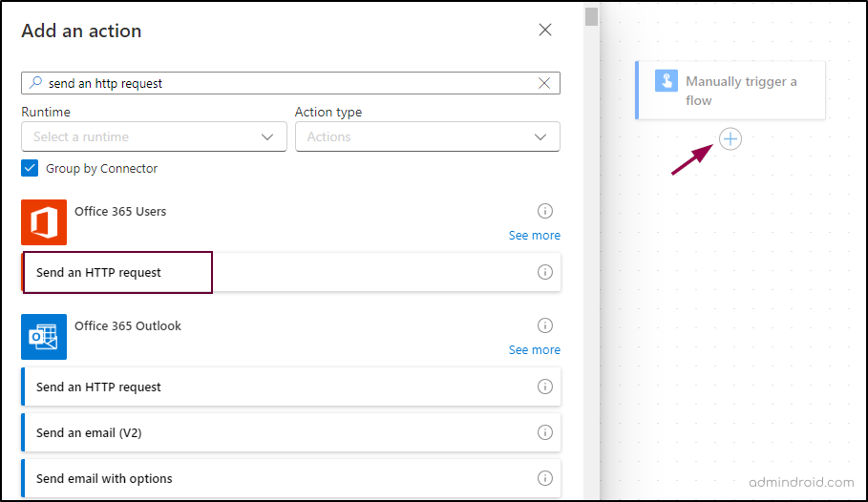The image size is (868, 502).
Task: See more Office 365 Users actions
Action: click(x=534, y=235)
